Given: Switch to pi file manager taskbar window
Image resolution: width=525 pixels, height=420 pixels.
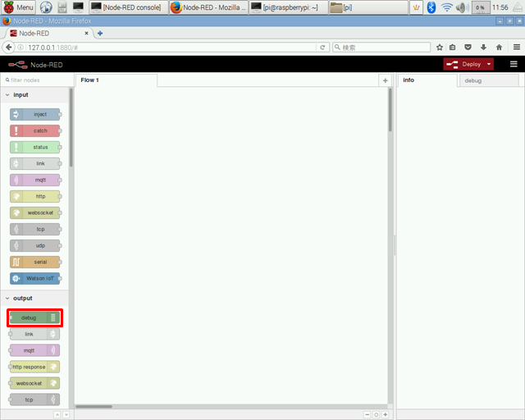Looking at the screenshot, I should (x=368, y=7).
